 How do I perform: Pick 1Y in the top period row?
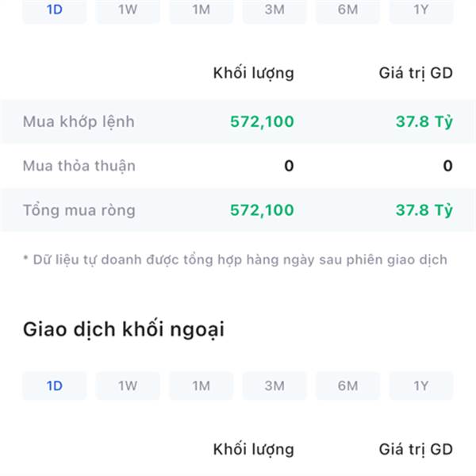point(421,11)
